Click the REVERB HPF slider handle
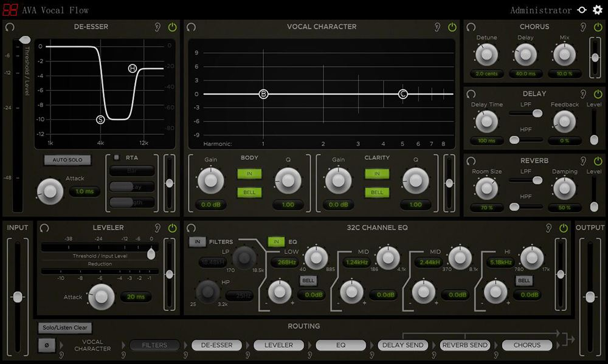The width and height of the screenshot is (608, 364). coord(514,207)
